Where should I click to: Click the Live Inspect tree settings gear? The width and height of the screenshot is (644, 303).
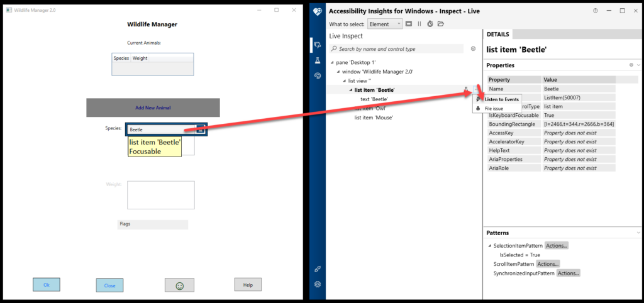pos(473,49)
